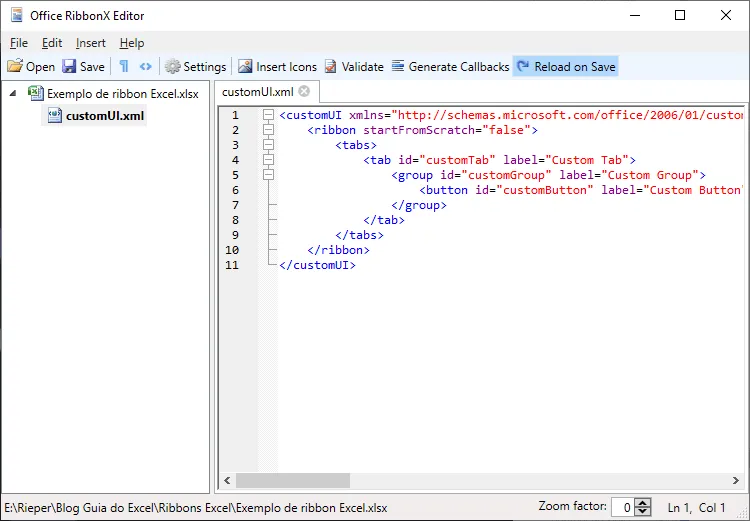
Task: Open the File menu
Action: [x=19, y=43]
